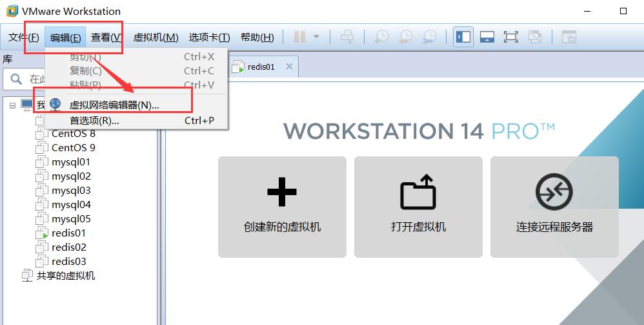Click the VMware Workstation title bar logo

tap(12, 11)
